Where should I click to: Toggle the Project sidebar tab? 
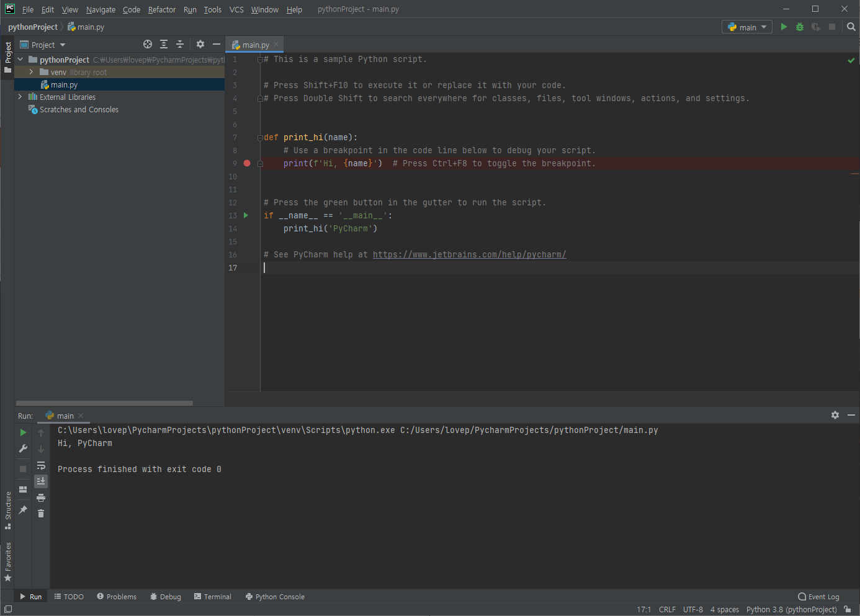(x=7, y=57)
